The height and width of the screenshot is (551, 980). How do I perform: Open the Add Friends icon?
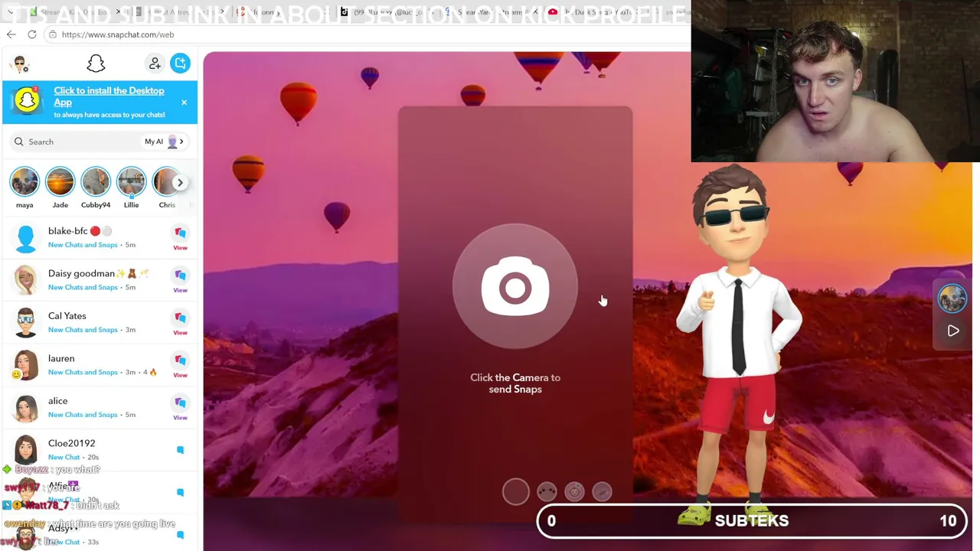point(155,64)
